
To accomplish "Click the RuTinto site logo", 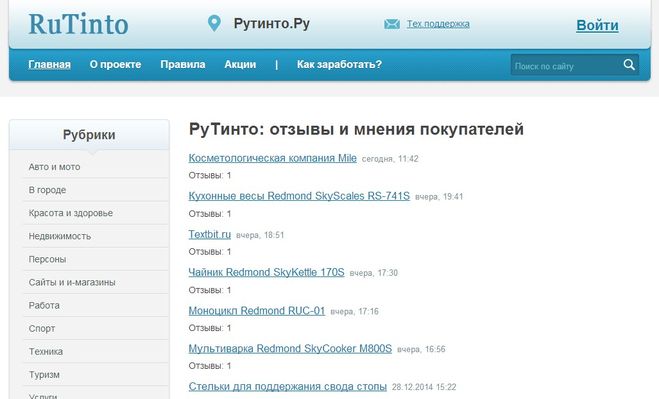I will 78,24.
